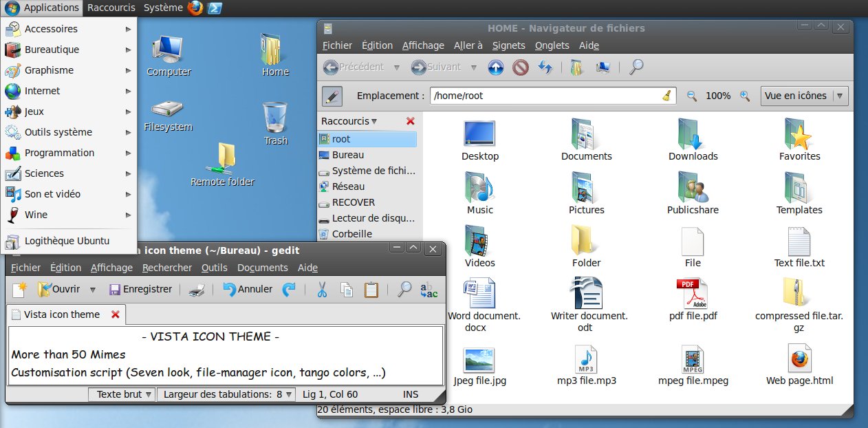The height and width of the screenshot is (428, 868).
Task: Click the Up arrow in file browser toolbar
Action: [x=496, y=67]
